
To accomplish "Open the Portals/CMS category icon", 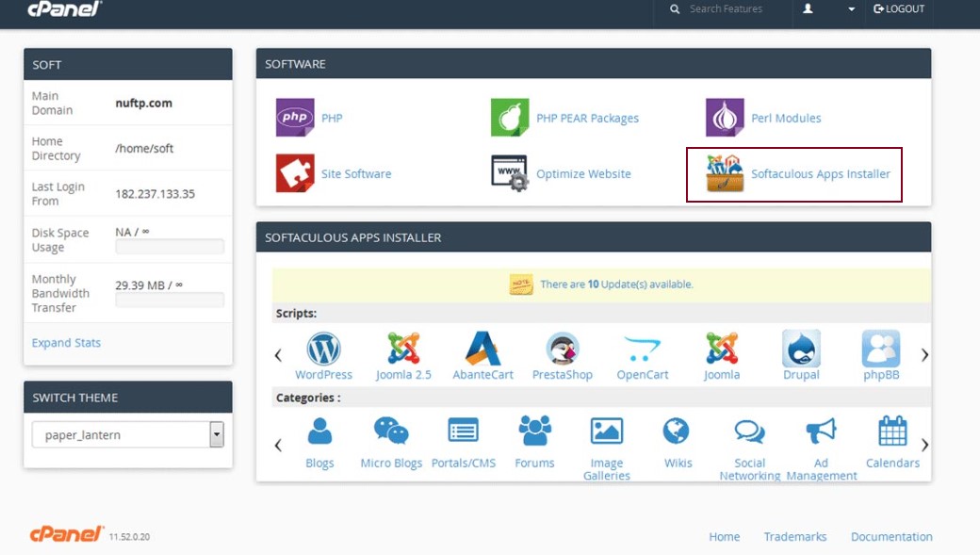I will [x=463, y=432].
